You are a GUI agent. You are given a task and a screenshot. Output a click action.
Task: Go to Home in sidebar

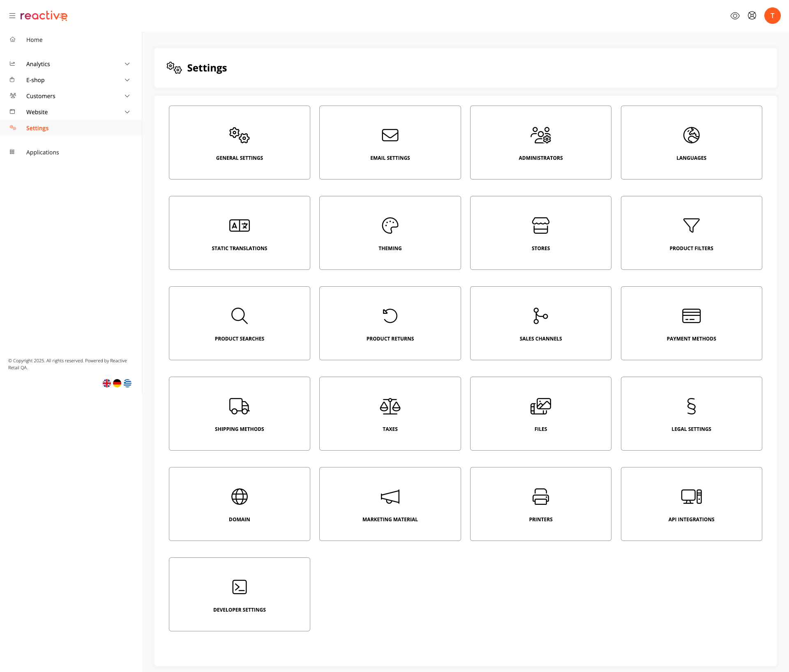tap(35, 40)
